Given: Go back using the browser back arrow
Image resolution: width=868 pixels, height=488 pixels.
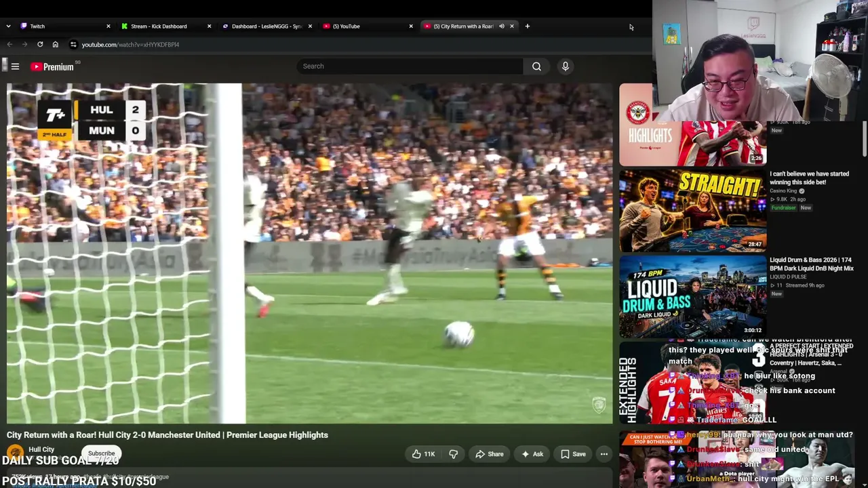Looking at the screenshot, I should click(9, 45).
